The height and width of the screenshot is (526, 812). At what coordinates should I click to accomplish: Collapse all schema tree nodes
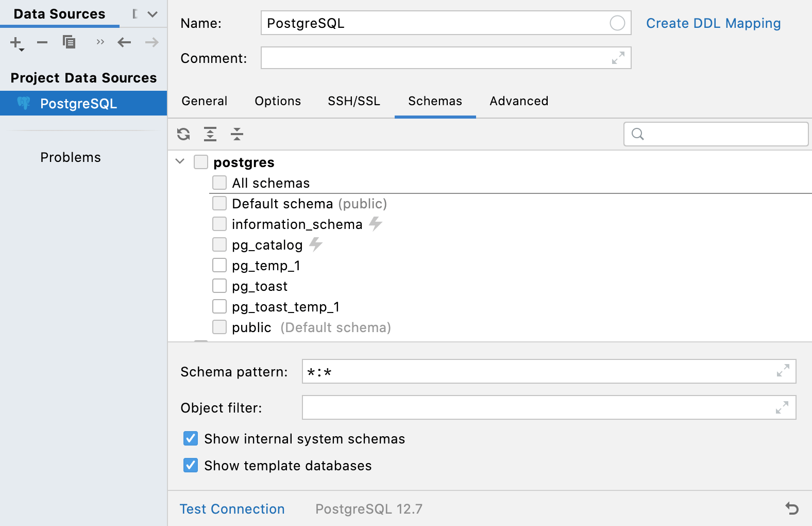pos(237,134)
